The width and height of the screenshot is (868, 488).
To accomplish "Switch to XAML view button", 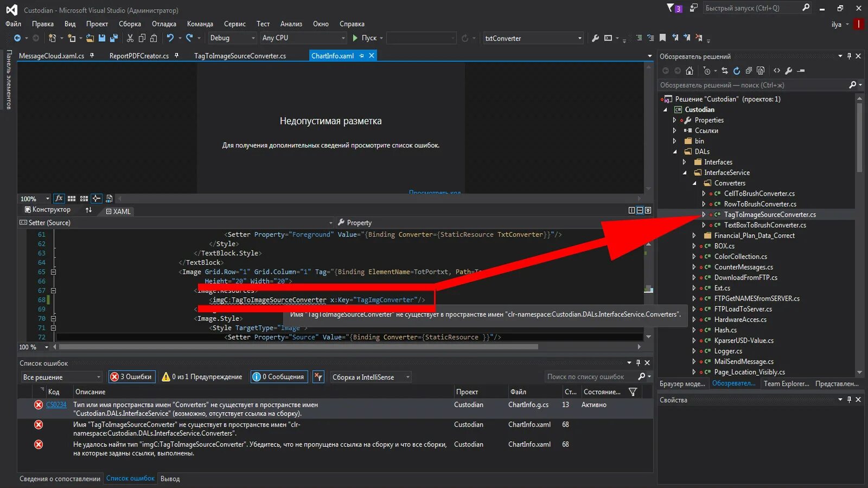I will [x=118, y=211].
